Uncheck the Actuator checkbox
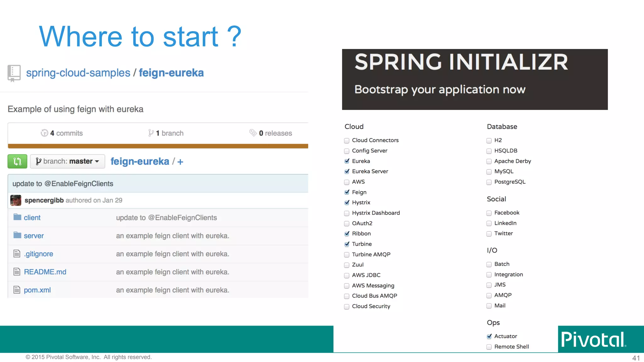 coord(489,336)
